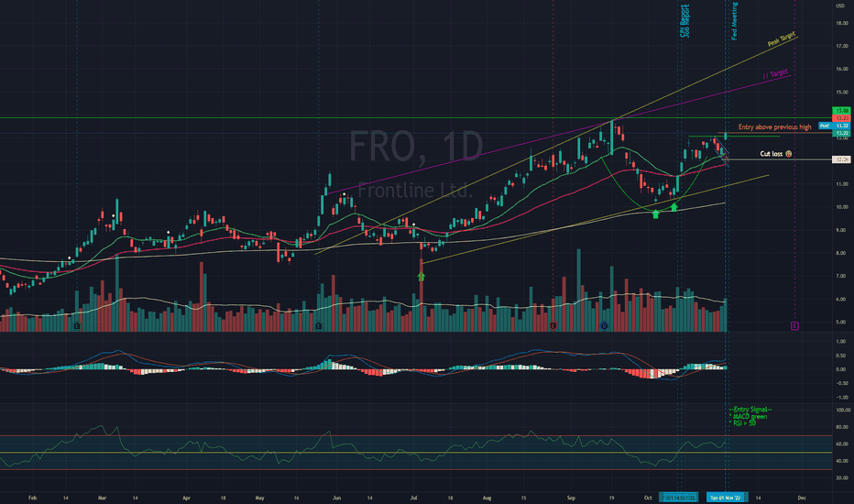This screenshot has width=854, height=504.
Task: Select the 'Entry above previous high' annotation
Action: (x=774, y=127)
